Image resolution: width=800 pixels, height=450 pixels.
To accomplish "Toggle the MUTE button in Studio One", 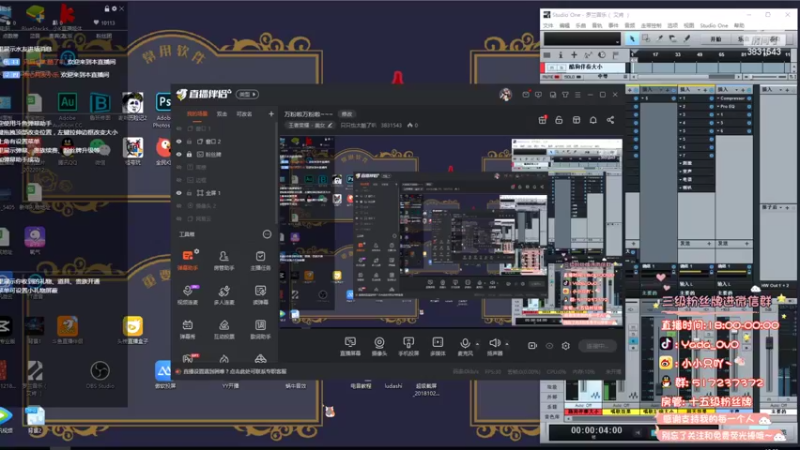I will pyautogui.click(x=551, y=77).
